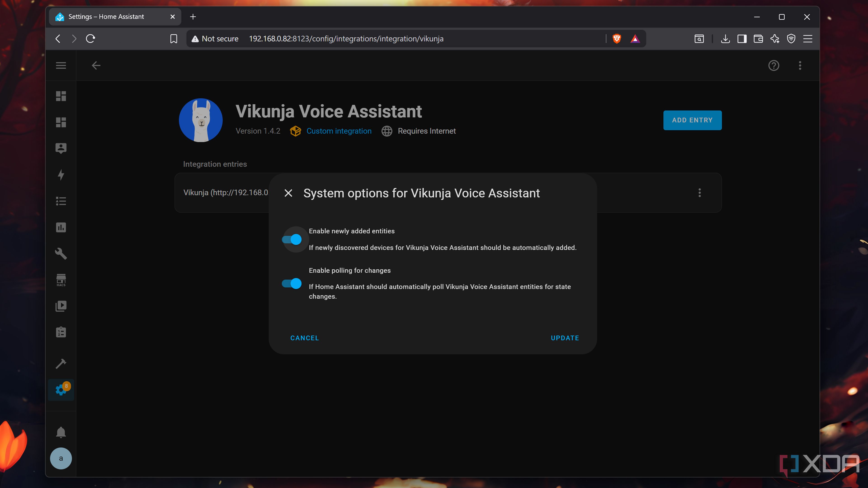This screenshot has width=868, height=488.
Task: Bookmark this page in the browser
Action: tap(174, 39)
